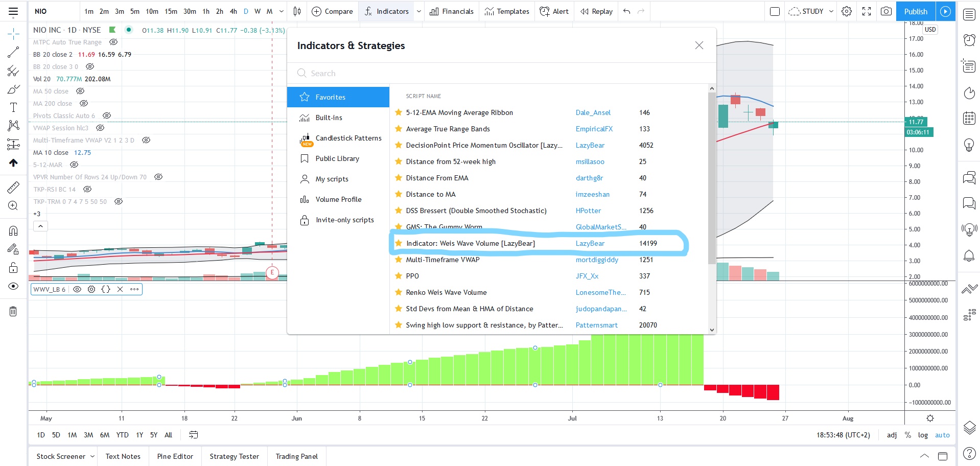Open chart settings gear in top toolbar
Viewport: 980px width, 466px height.
click(847, 11)
